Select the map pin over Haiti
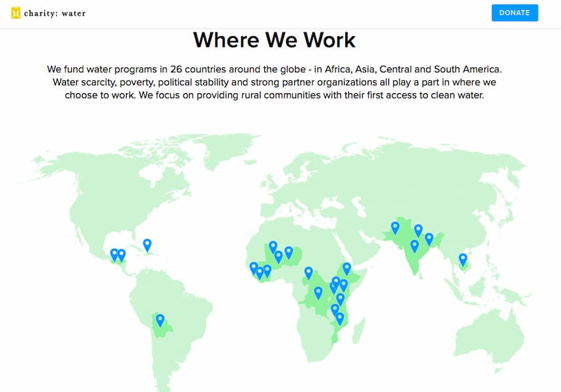This screenshot has height=392, width=561. pos(147,246)
